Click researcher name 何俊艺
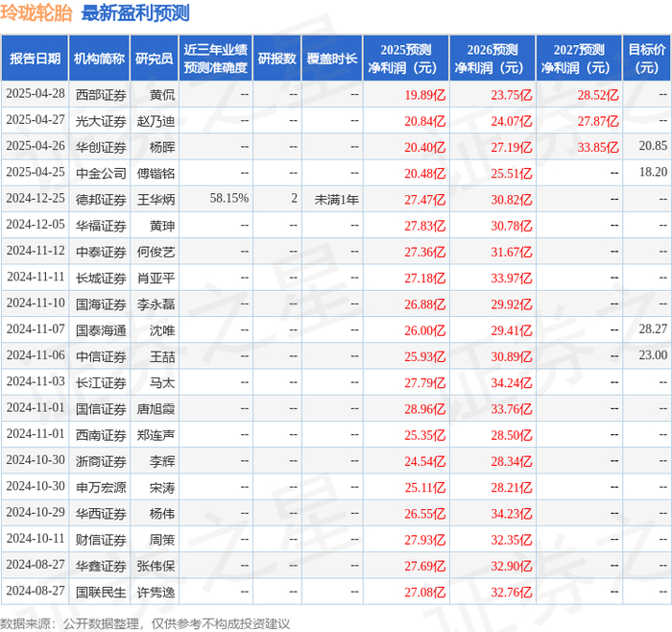Screen dimensions: 672x632 [x=156, y=252]
